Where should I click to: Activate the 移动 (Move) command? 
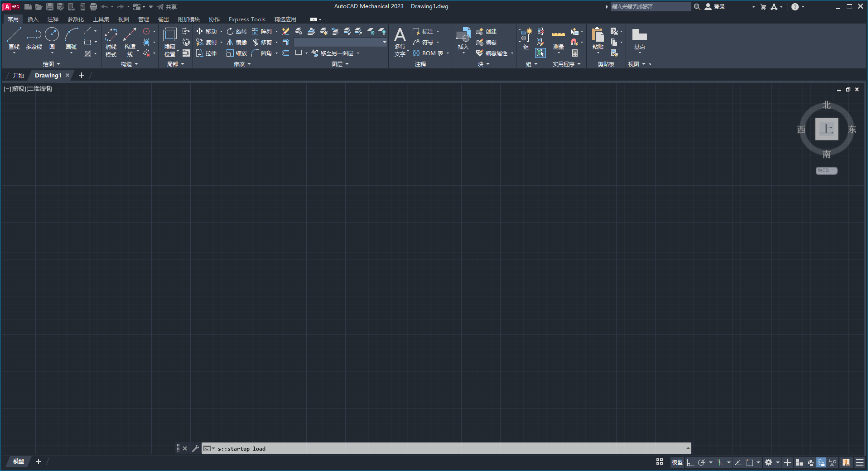209,31
